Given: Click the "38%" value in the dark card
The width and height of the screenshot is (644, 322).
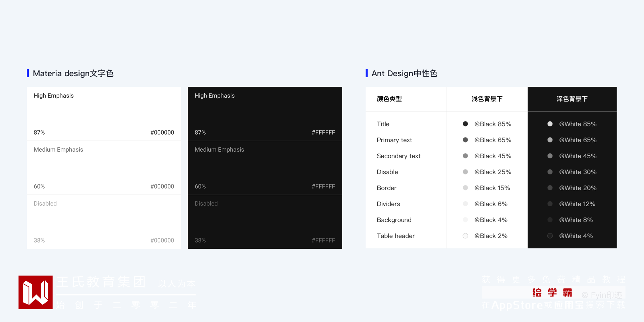Looking at the screenshot, I should (x=200, y=240).
